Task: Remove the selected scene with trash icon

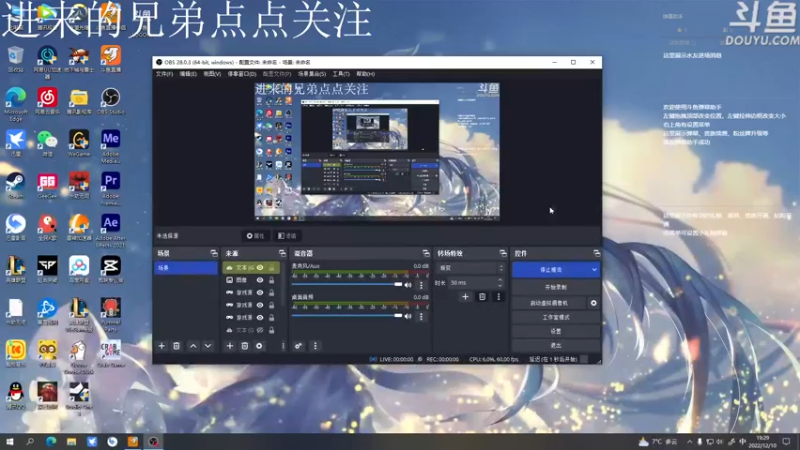Action: (x=177, y=346)
